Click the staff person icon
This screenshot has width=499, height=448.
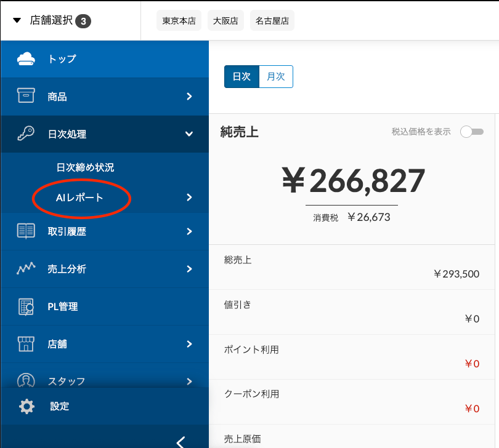click(26, 380)
